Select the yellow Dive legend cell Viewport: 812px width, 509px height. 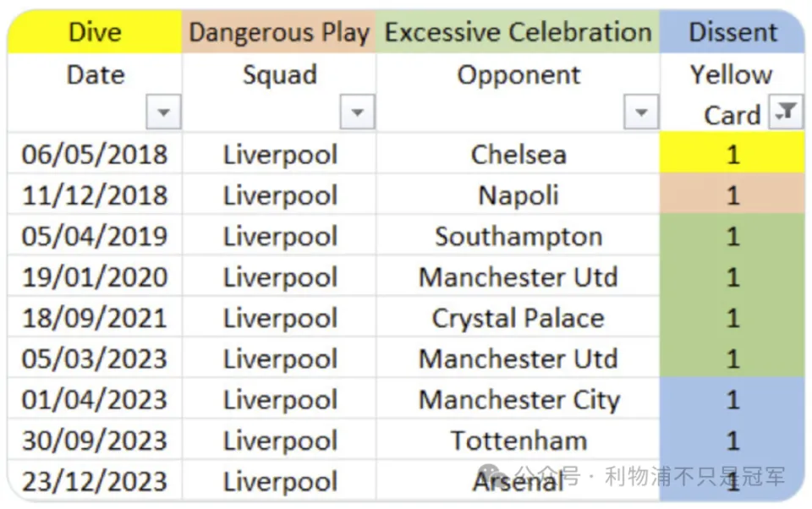[95, 32]
